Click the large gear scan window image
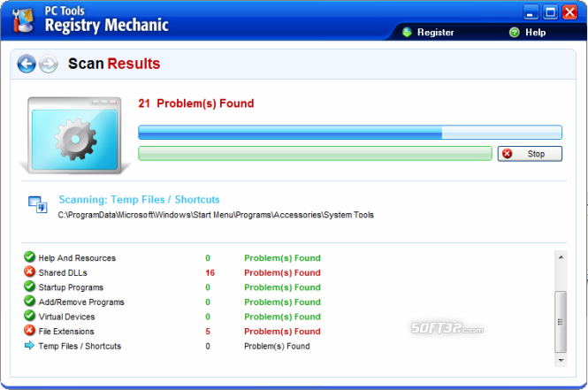 coord(75,135)
